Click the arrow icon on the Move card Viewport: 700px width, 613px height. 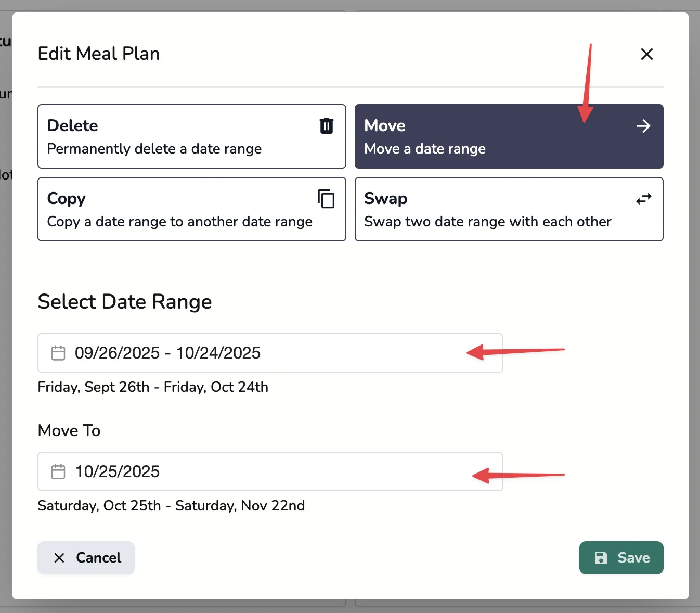click(643, 125)
